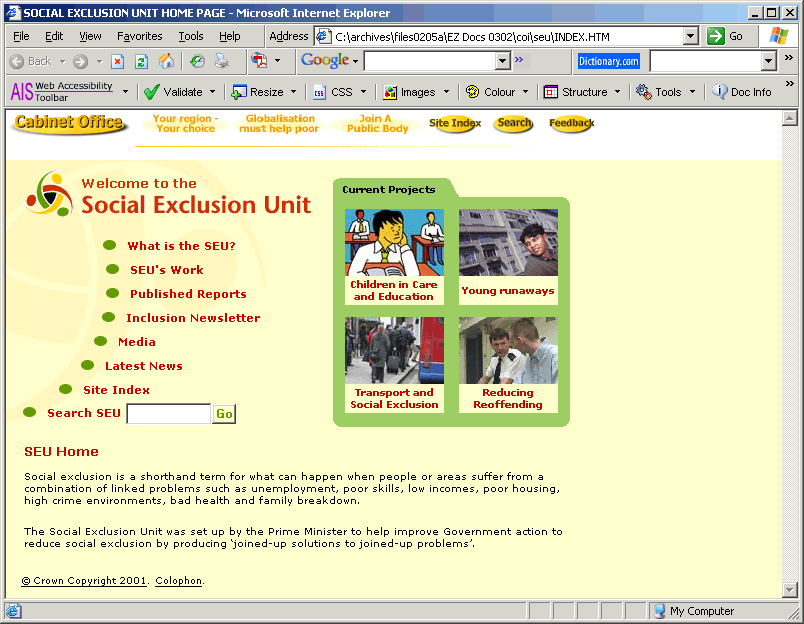Expand the Colour dropdown arrow
804x624 pixels.
[525, 92]
